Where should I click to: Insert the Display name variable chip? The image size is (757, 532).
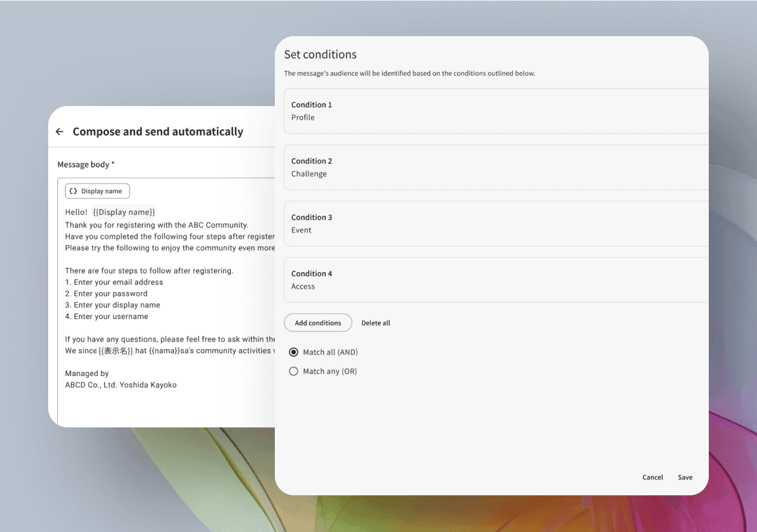coord(97,191)
